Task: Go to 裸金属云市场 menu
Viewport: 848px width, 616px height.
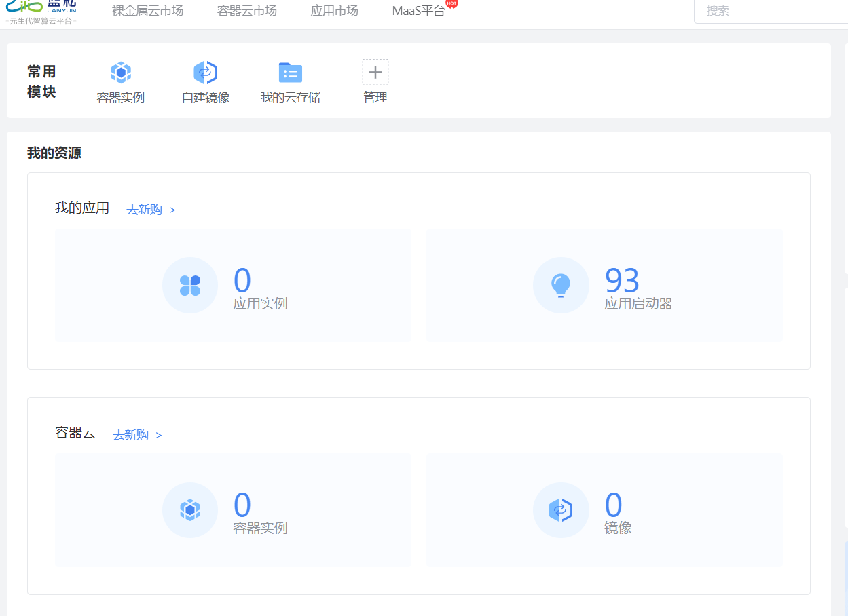Action: [147, 11]
